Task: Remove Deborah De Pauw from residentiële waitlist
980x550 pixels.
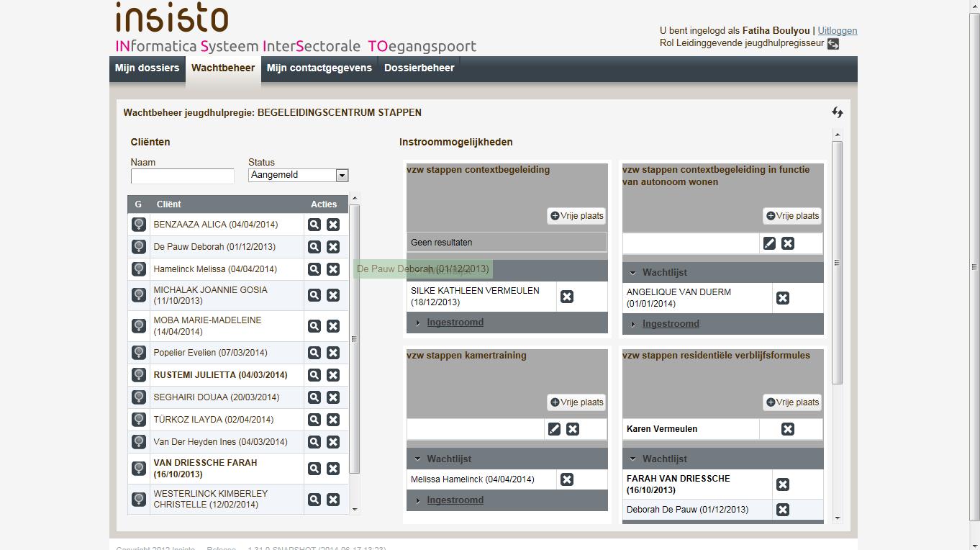Action: click(783, 510)
